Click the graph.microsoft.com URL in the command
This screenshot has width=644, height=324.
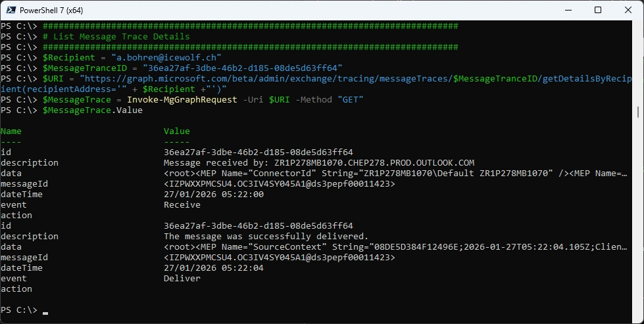tap(329, 79)
